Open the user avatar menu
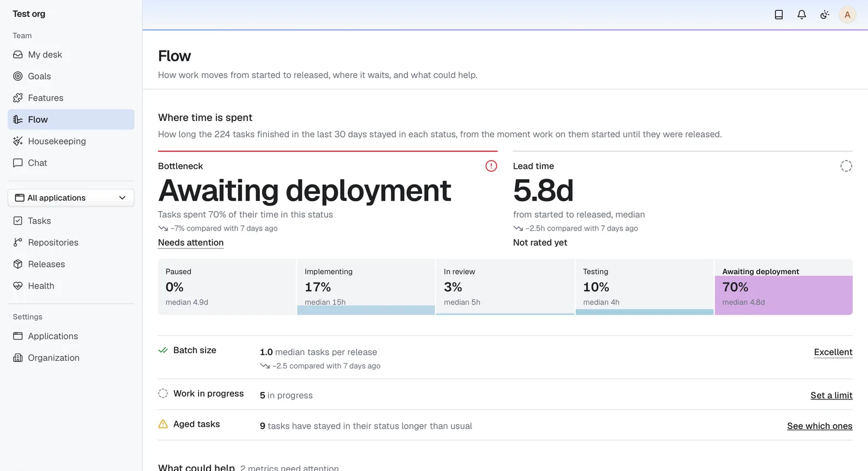 click(847, 15)
